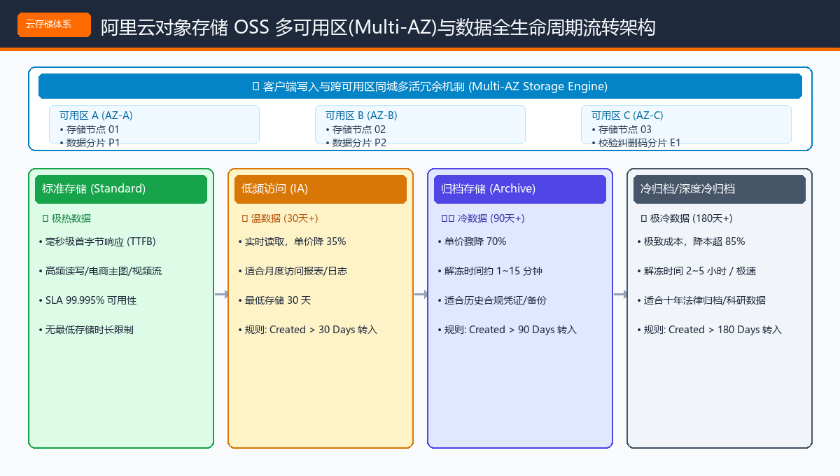Click the 高频读写/电商主图/视频流 line
The height and width of the screenshot is (476, 840).
click(x=100, y=271)
